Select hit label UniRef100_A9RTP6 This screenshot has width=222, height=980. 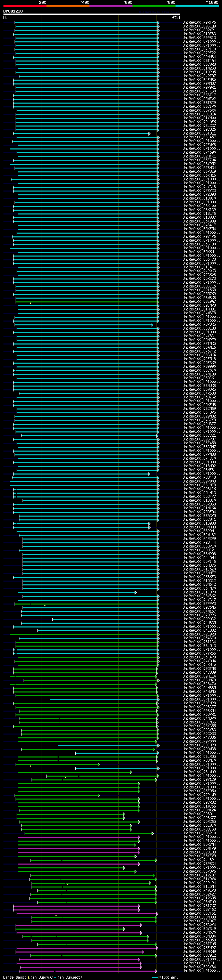[199, 23]
